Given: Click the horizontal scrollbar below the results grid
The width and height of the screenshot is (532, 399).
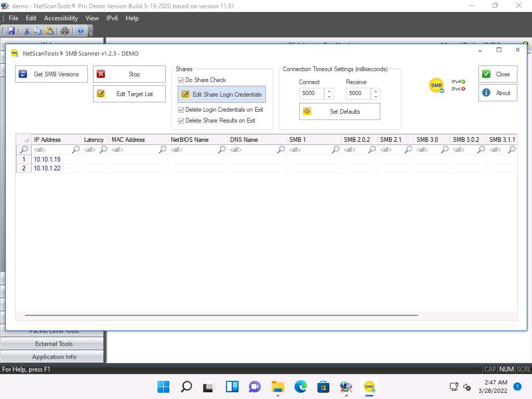Looking at the screenshot, I should click(221, 315).
